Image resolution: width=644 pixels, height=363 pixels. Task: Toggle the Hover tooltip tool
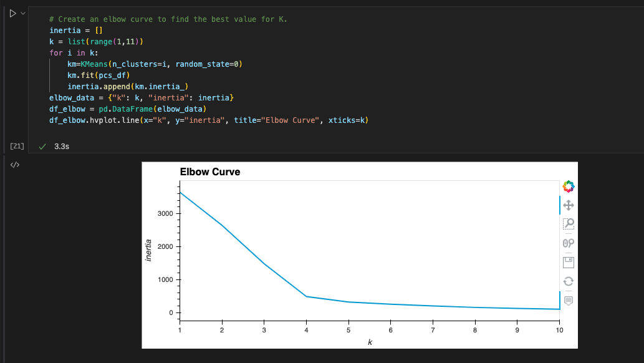click(569, 301)
